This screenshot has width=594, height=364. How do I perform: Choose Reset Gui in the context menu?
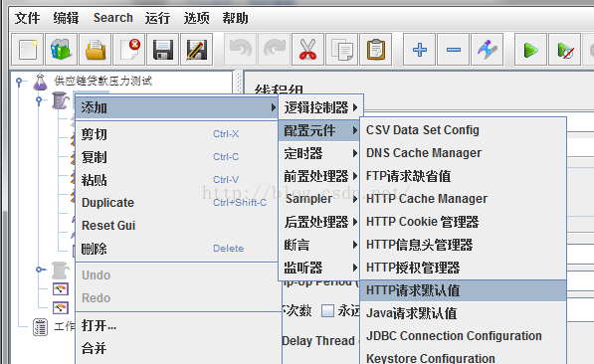[177, 226]
